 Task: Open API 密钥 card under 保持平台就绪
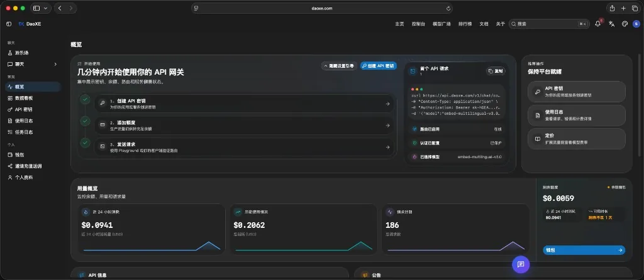tap(577, 92)
